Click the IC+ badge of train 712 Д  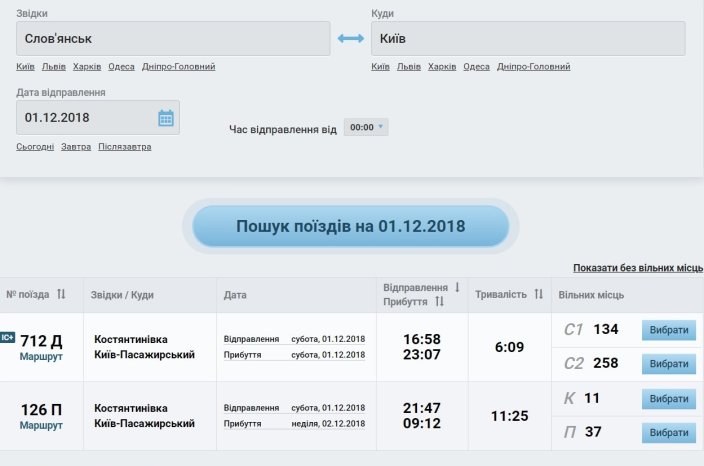pos(8,337)
